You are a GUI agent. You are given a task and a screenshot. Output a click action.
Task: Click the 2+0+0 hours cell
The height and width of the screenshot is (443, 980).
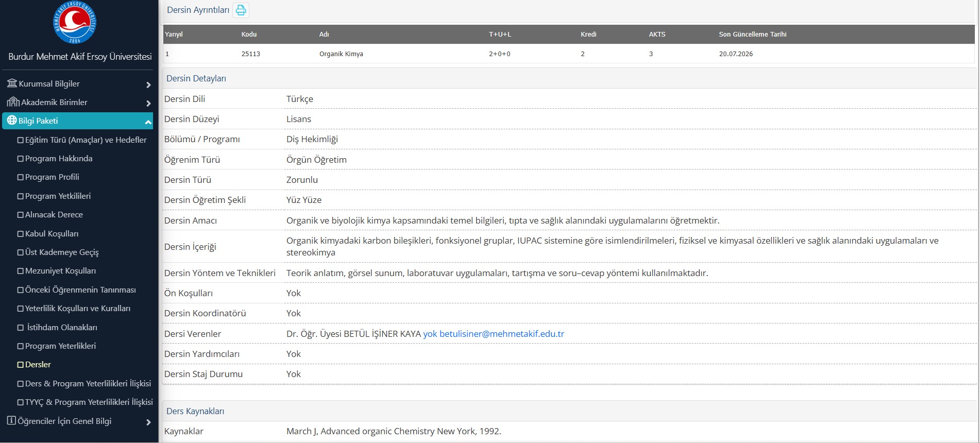pos(500,54)
